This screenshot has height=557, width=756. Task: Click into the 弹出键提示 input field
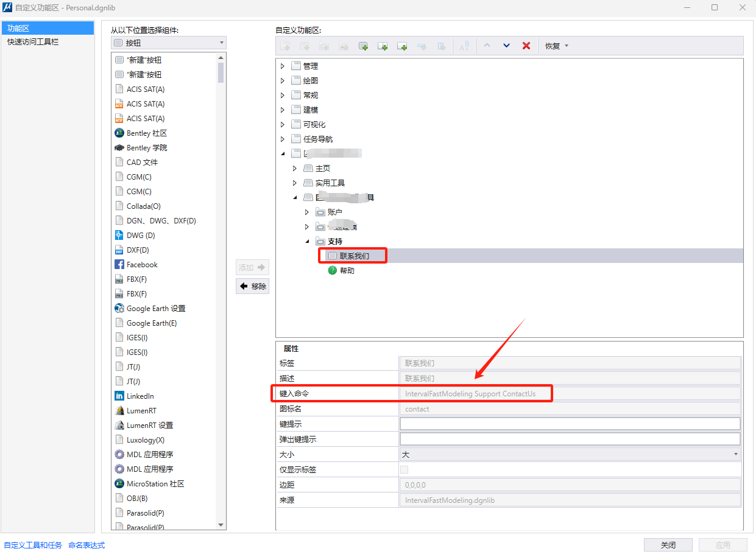[x=570, y=439]
